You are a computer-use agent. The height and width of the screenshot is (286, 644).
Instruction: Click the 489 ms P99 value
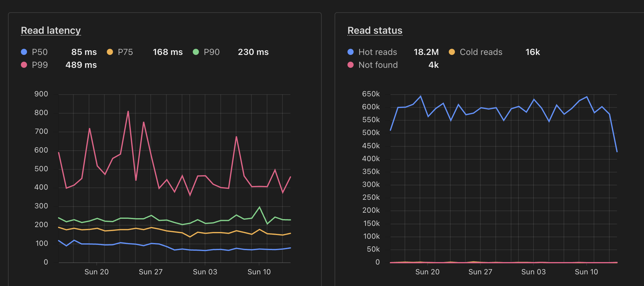click(x=81, y=65)
